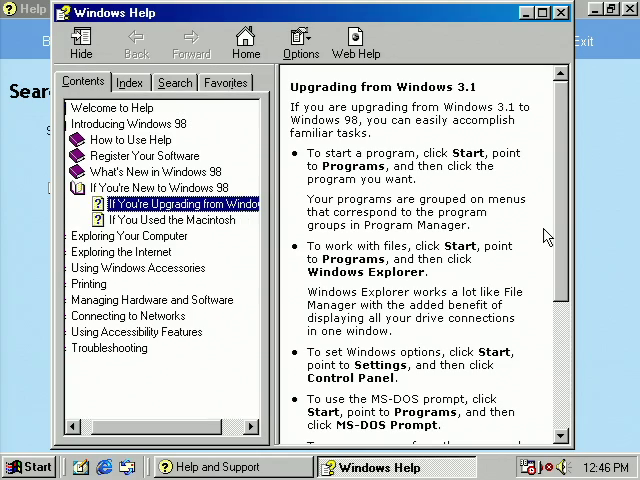Click the topic pane vertical scroll thumb

(x=560, y=191)
